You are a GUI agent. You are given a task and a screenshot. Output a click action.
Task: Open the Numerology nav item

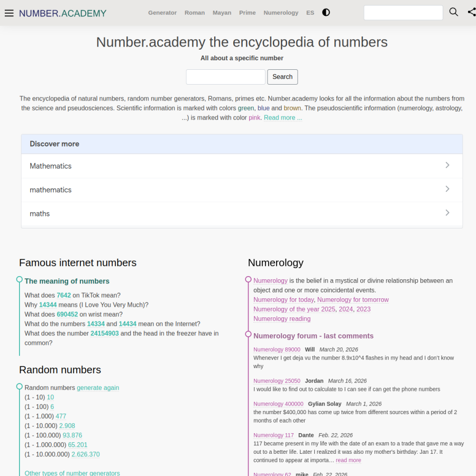coord(281,13)
